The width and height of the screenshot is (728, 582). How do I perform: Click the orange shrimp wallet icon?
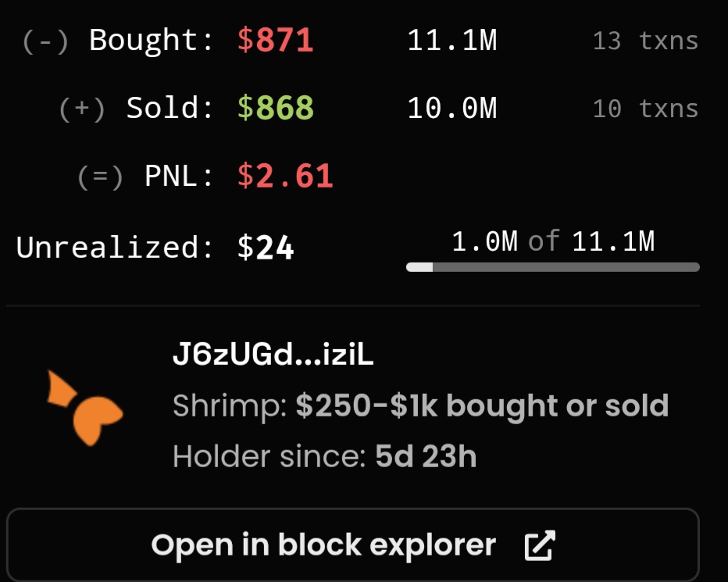[x=85, y=408]
